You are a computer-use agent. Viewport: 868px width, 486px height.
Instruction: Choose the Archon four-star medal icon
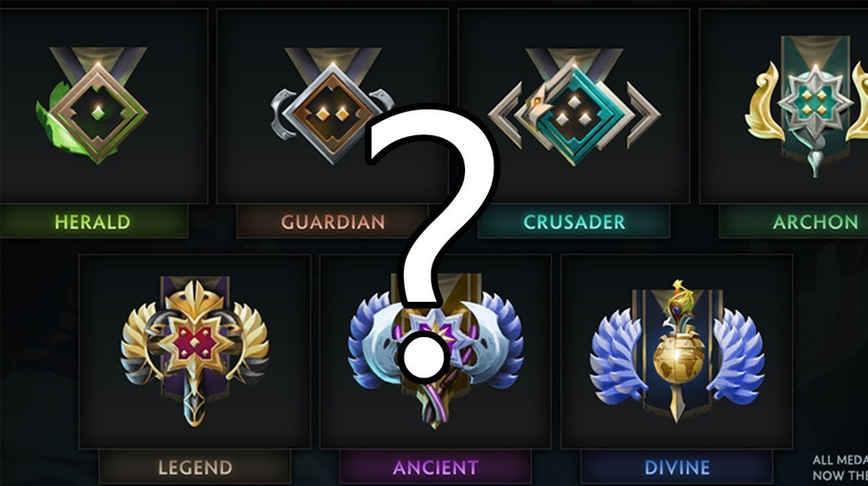(x=814, y=105)
